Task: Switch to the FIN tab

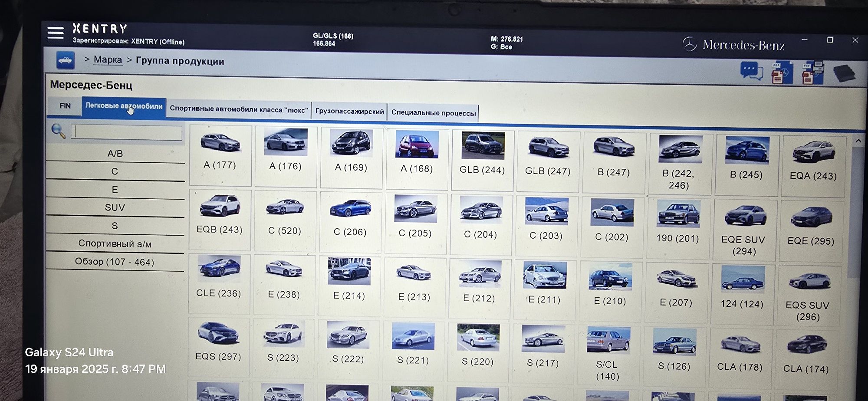Action: (x=65, y=106)
